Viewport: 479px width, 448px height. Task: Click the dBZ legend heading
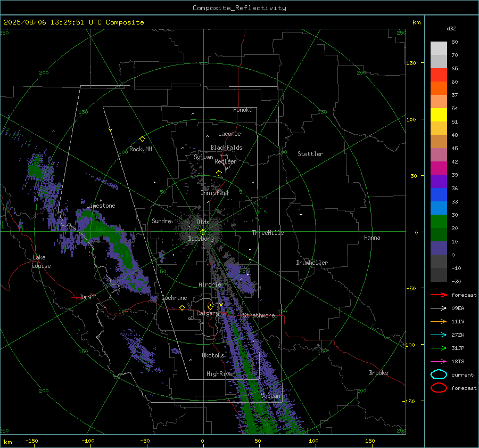point(451,28)
